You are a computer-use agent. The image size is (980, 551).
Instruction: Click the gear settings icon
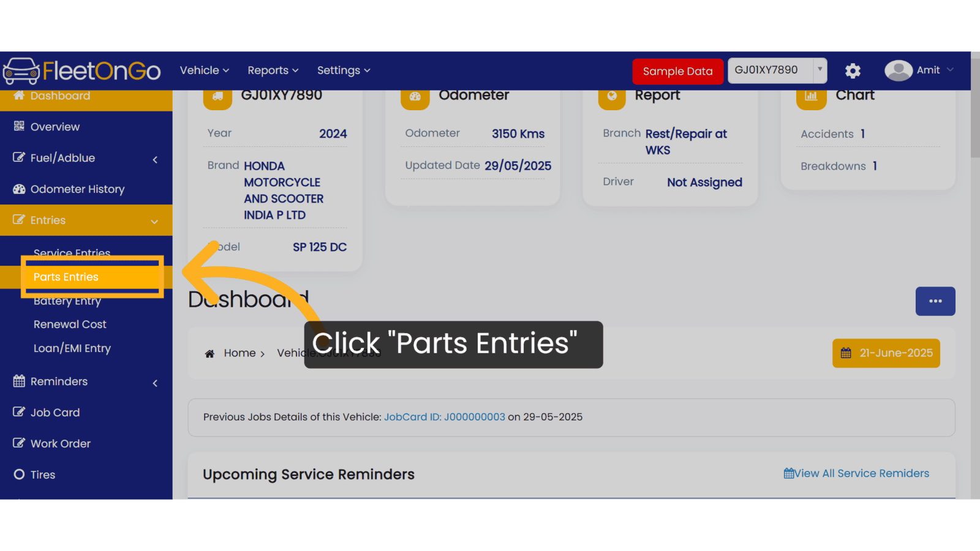[853, 71]
